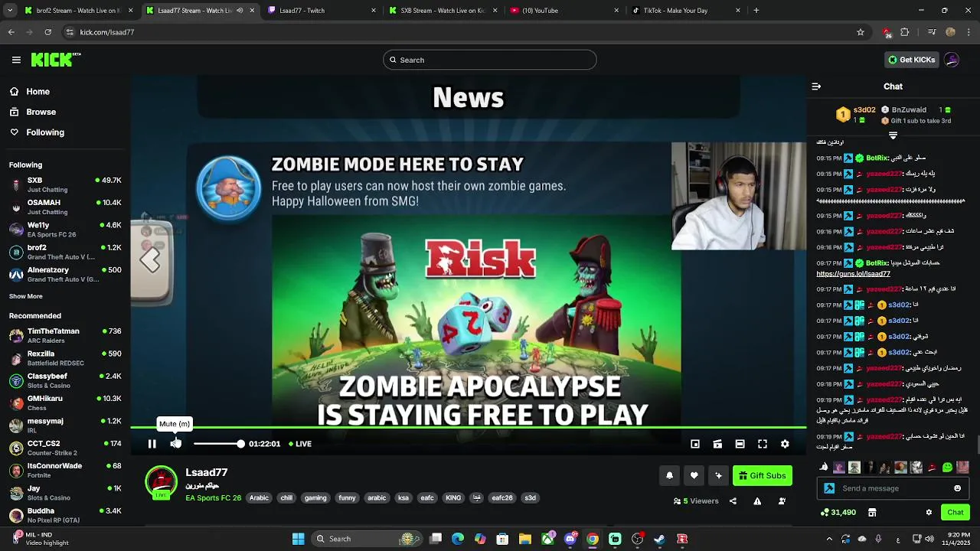This screenshot has height=551, width=980.
Task: Go back in browser history
Action: click(11, 32)
